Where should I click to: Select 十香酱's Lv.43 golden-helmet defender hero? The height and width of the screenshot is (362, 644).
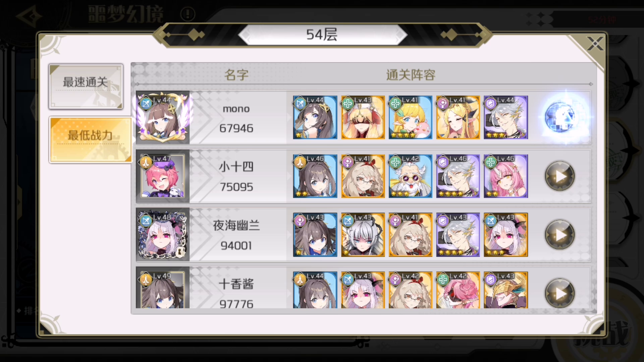[x=505, y=290]
